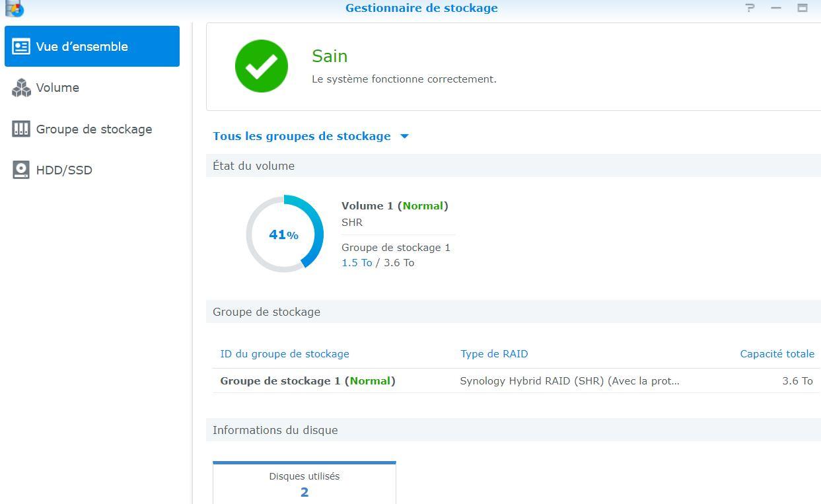The image size is (821, 504).
Task: Click the Vue d'ensemble icon
Action: point(21,46)
